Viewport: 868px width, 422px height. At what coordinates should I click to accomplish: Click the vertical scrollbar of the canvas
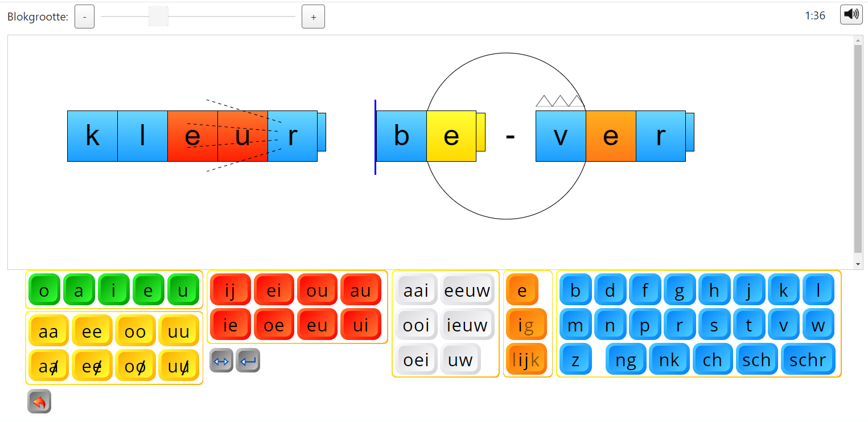click(x=858, y=148)
